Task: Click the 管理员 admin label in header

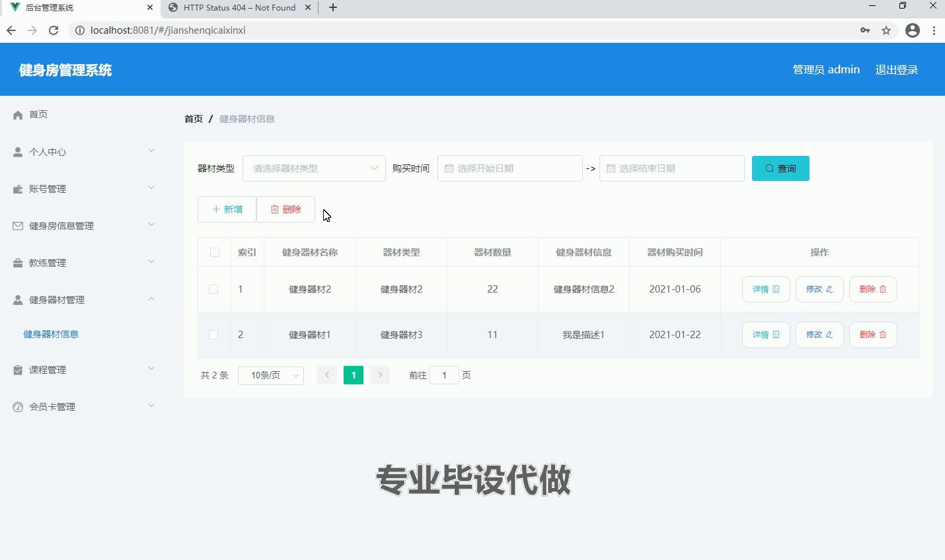Action: pyautogui.click(x=826, y=70)
